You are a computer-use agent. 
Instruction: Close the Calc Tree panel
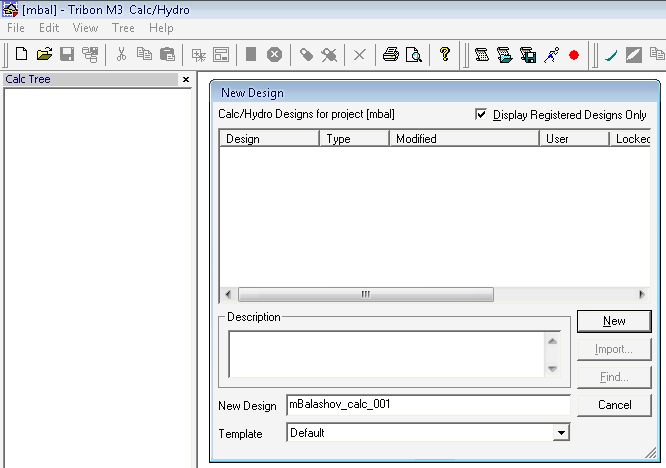186,79
